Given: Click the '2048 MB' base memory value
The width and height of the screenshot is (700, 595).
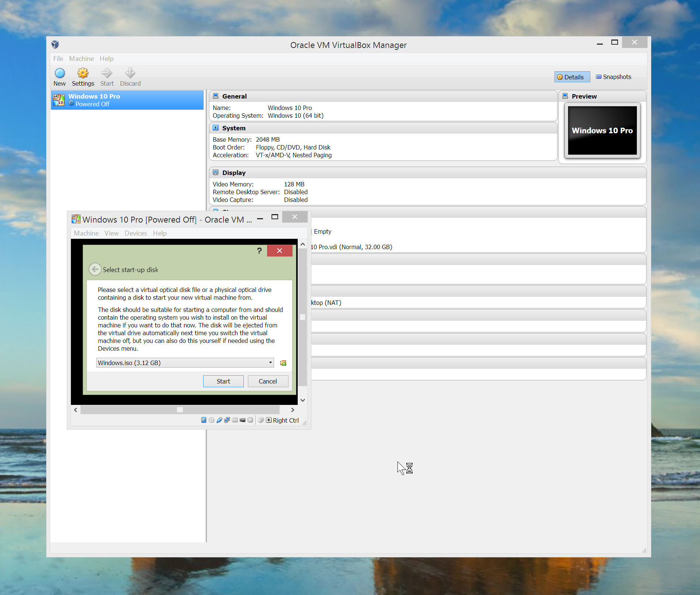Looking at the screenshot, I should coord(268,140).
